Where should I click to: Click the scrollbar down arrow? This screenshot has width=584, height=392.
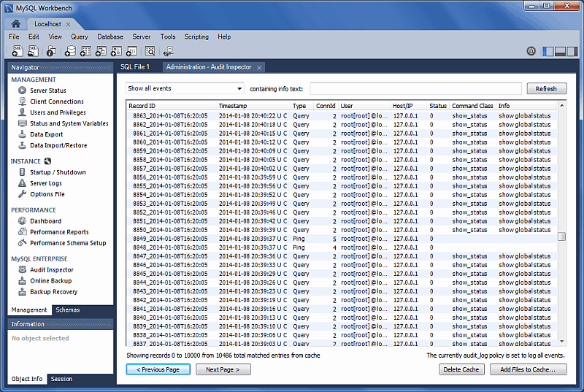[x=561, y=342]
